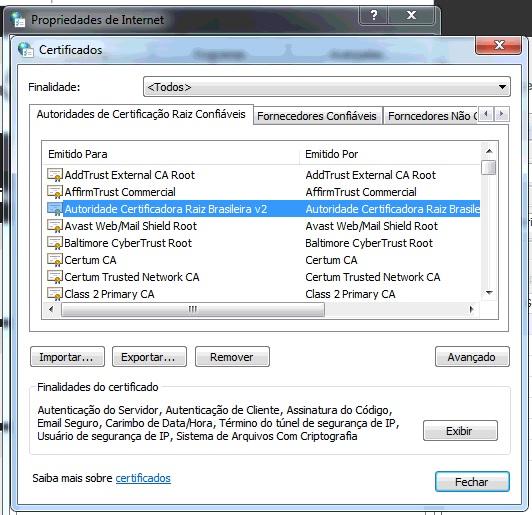Image resolution: width=532 pixels, height=515 pixels.
Task: Click Emitido Por value Certum CA
Action: coord(331,260)
